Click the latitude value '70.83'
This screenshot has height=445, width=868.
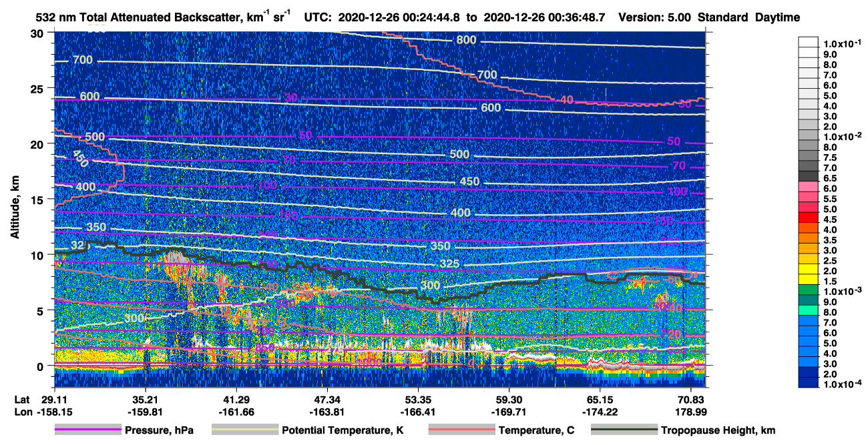[x=690, y=399]
